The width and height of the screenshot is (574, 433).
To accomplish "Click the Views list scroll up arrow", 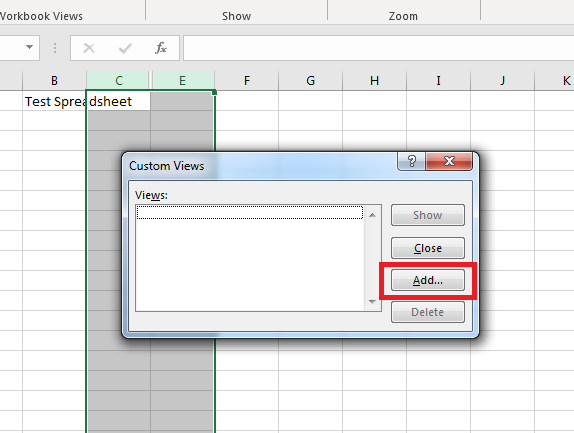I will coord(373,215).
